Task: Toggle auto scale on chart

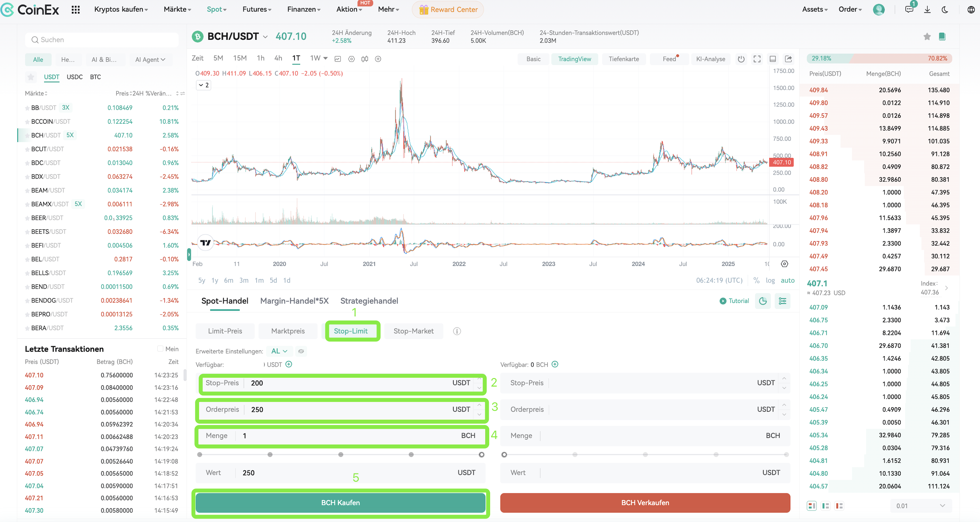Action: 788,280
